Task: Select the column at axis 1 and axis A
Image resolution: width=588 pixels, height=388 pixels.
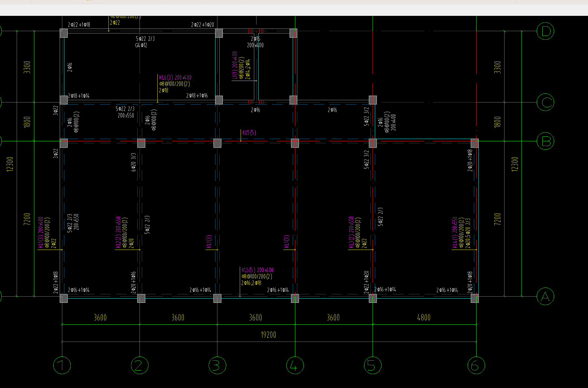Action: tap(64, 298)
